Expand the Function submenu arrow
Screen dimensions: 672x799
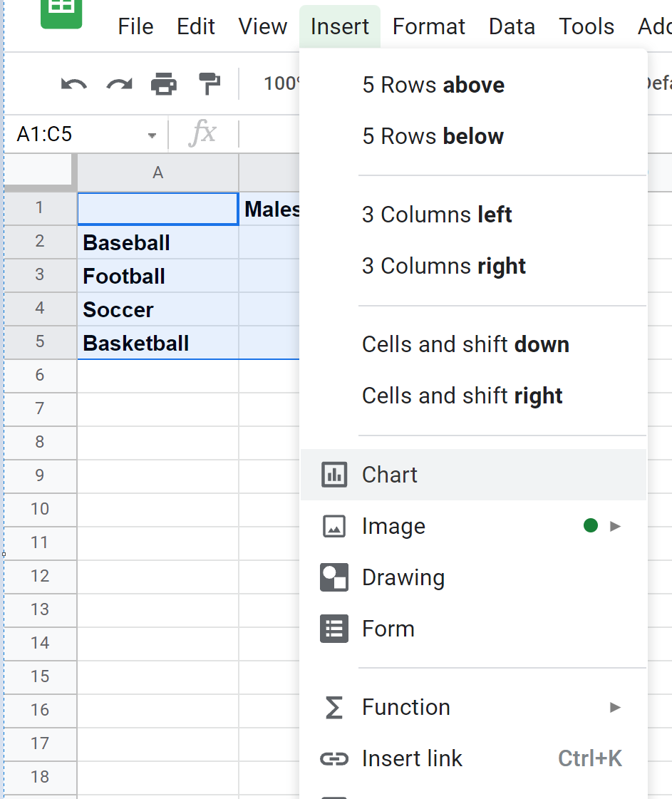point(616,707)
